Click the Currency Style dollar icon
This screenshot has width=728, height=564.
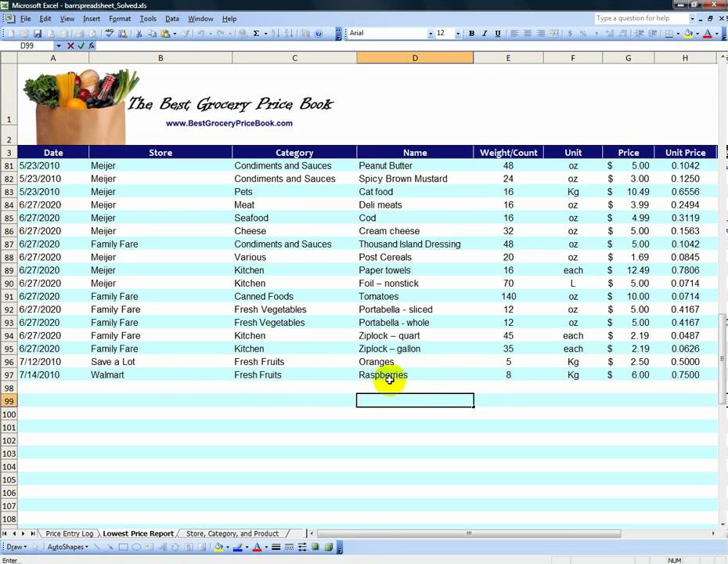point(570,34)
